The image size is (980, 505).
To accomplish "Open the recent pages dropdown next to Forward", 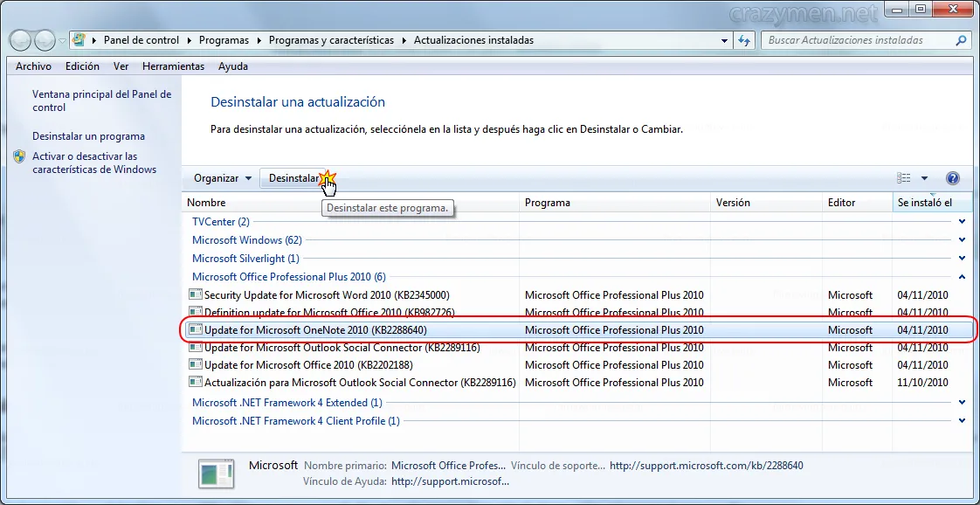I will [63, 40].
